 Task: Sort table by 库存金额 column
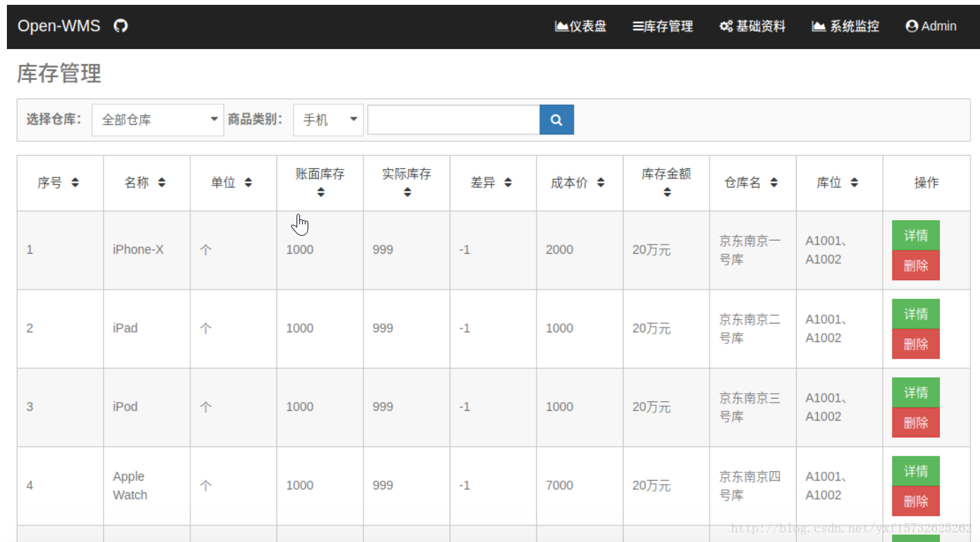667,192
